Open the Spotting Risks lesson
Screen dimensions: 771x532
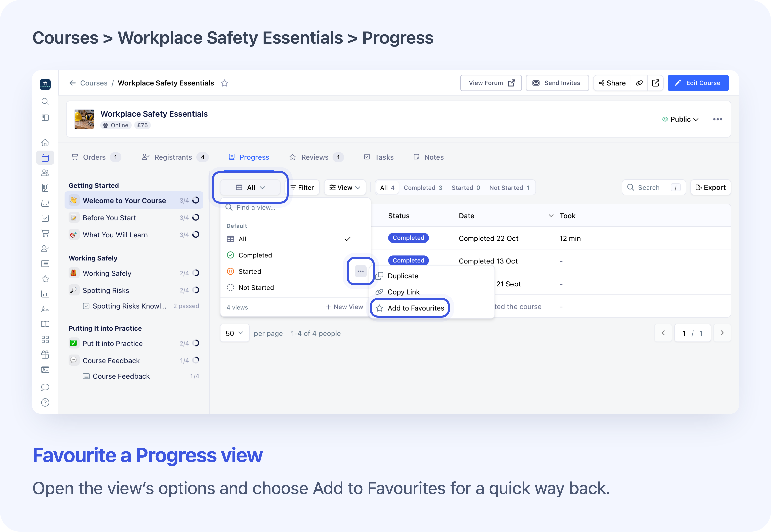[x=134, y=290]
